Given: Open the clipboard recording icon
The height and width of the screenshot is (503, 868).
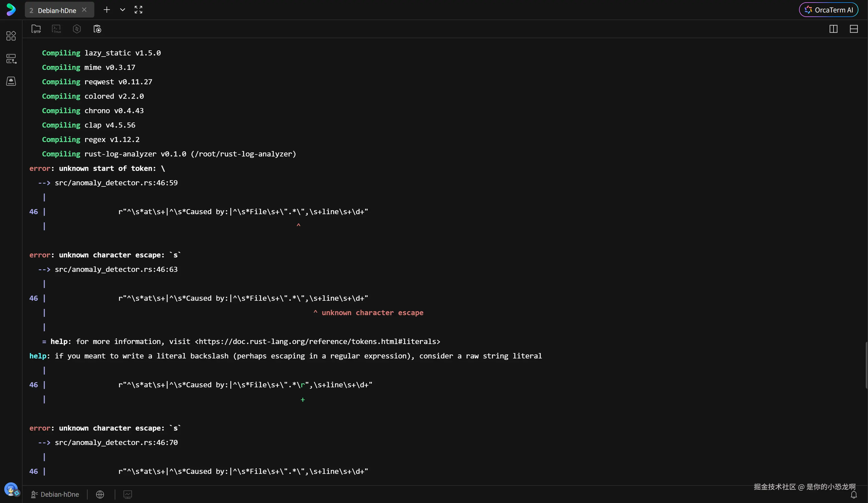Looking at the screenshot, I should [97, 29].
